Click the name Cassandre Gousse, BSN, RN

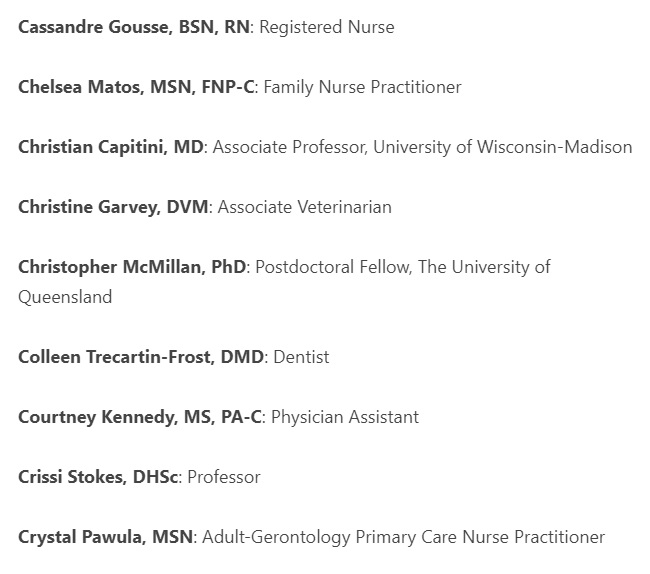coord(134,27)
